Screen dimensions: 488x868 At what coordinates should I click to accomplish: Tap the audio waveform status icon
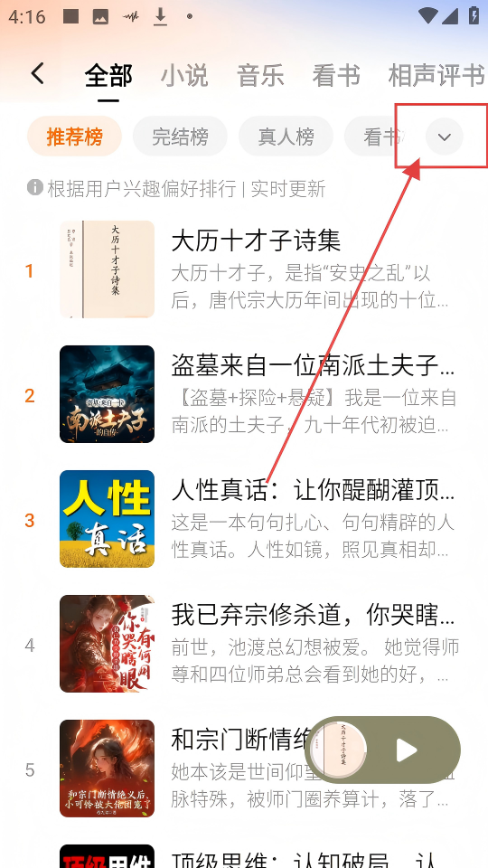pos(130,16)
